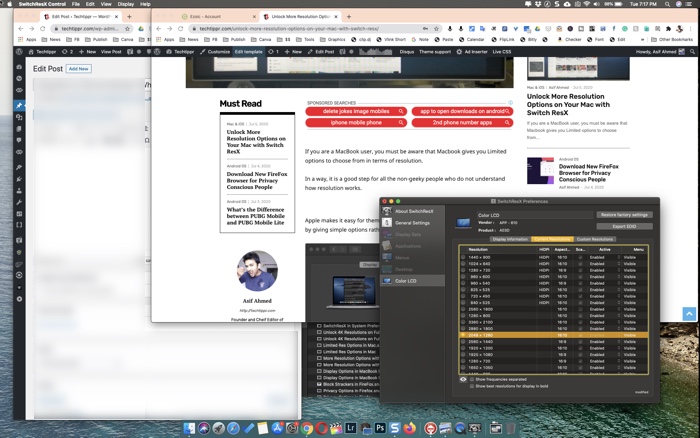Open App Store from the dock
The height and width of the screenshot is (438, 700).
point(277,428)
